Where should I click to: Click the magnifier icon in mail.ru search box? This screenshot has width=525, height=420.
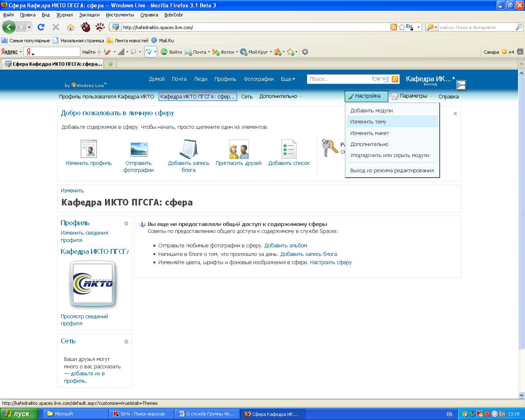[519, 27]
